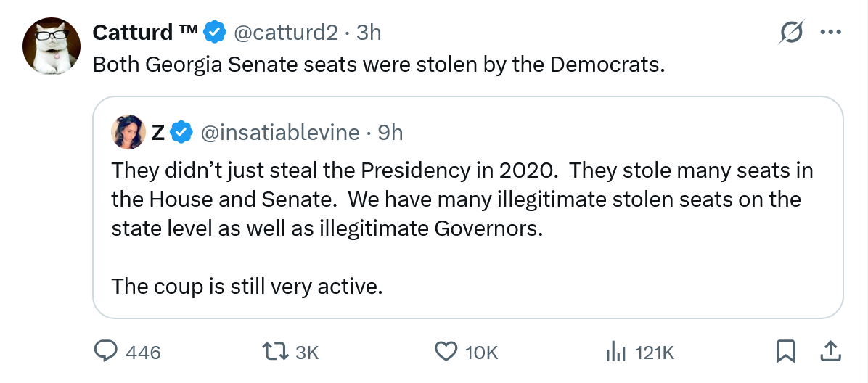Click the 3h post timestamp

point(369,33)
